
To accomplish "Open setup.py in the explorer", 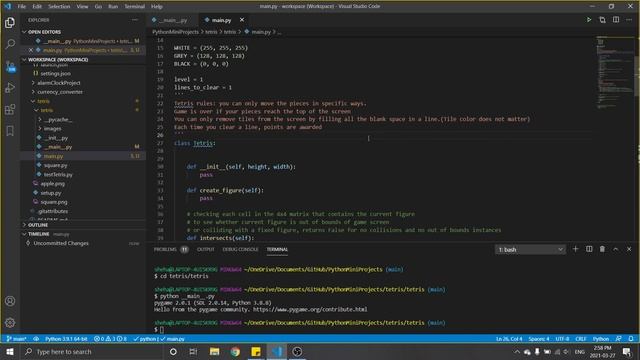I will click(51, 193).
